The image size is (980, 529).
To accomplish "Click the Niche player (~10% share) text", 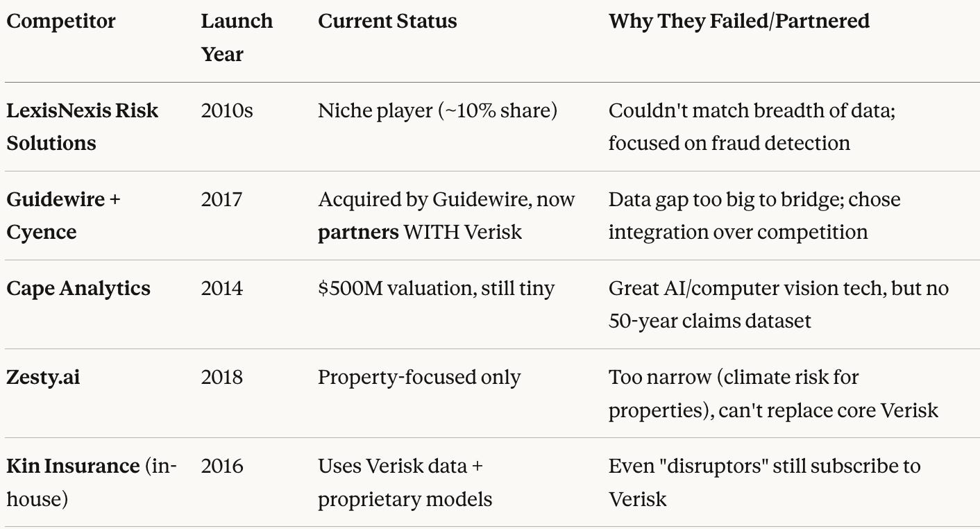I will click(437, 110).
